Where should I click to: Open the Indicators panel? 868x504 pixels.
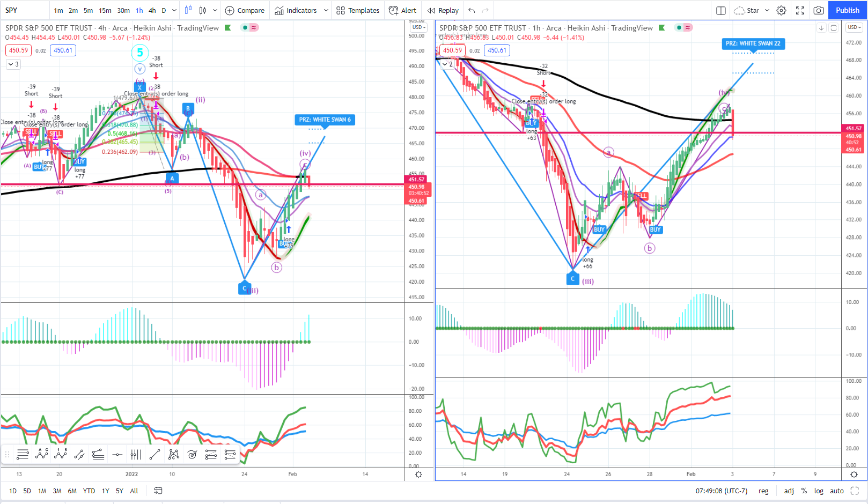[x=296, y=10]
